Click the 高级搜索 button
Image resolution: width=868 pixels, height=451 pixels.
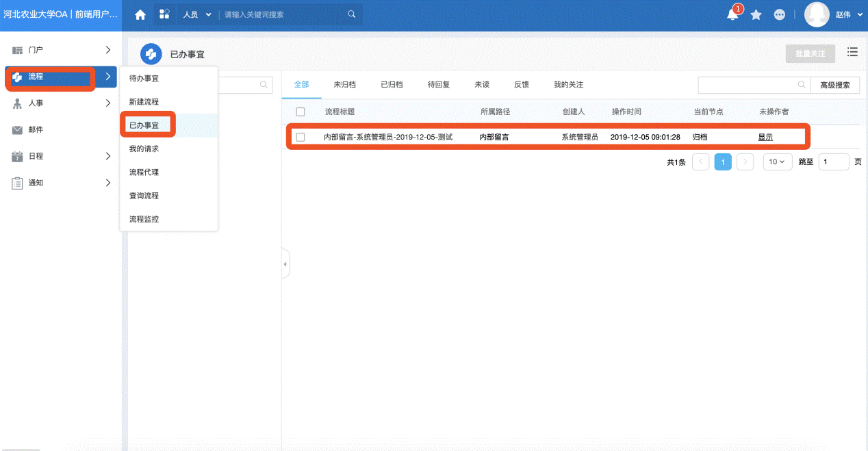click(x=834, y=85)
